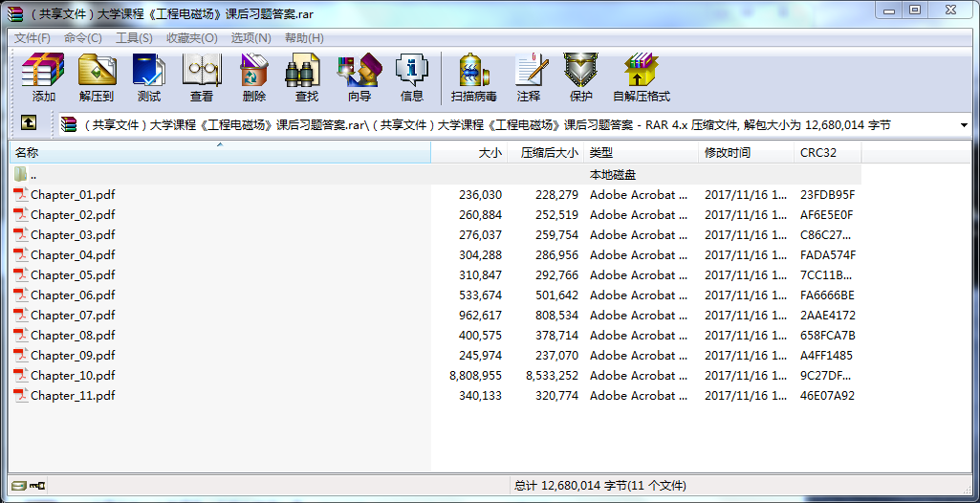Click the disk icon in status bar
The width and height of the screenshot is (980, 503).
19,485
